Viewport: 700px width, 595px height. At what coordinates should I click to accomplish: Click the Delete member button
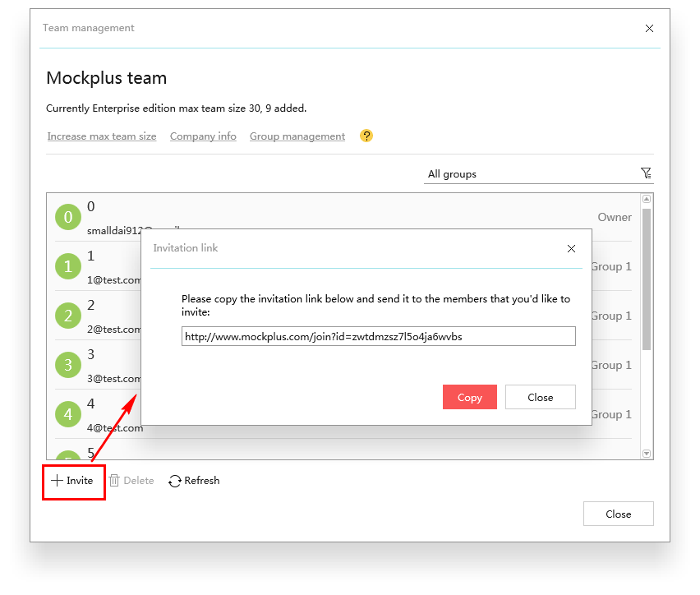131,481
